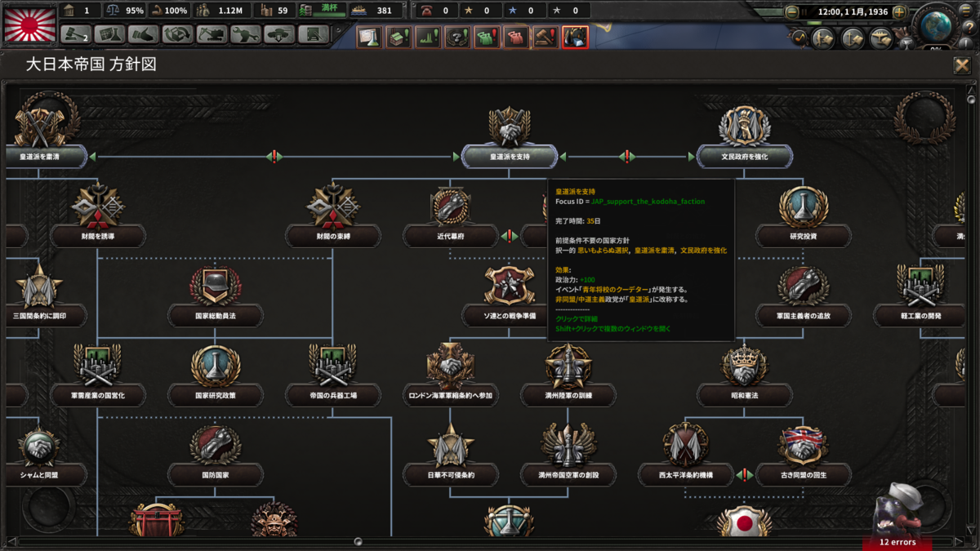Close the 方針図 focus tree window

[962, 66]
